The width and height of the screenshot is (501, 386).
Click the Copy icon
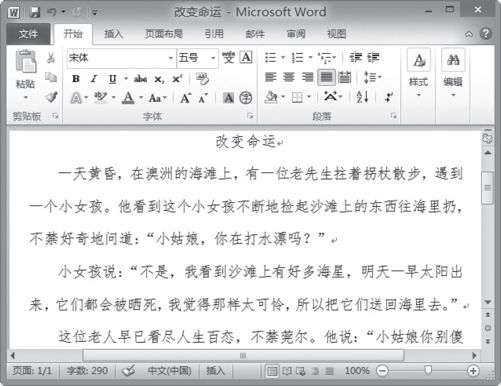point(51,77)
